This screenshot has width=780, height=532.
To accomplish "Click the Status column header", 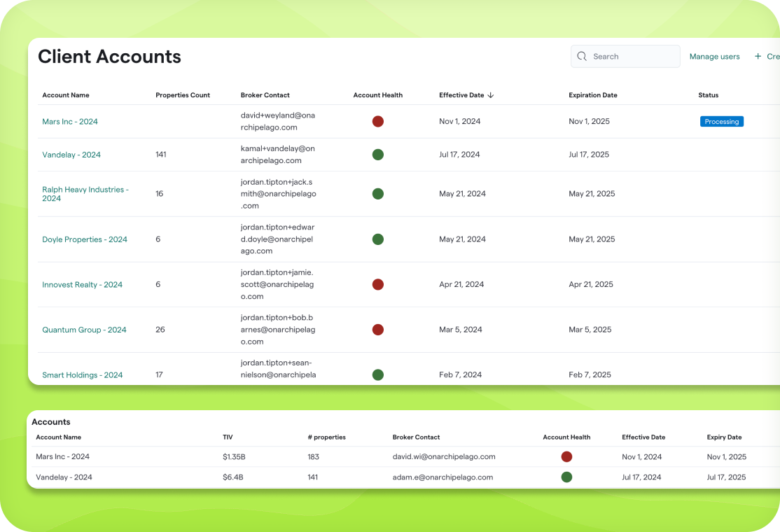I will tap(709, 95).
